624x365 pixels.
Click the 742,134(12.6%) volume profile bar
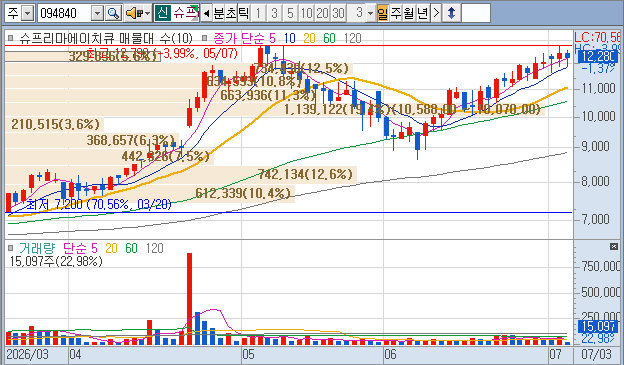coord(181,174)
